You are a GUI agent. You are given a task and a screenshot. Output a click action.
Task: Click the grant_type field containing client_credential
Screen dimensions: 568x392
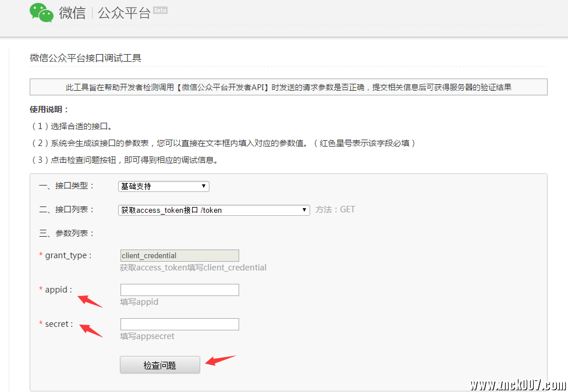[x=180, y=255]
